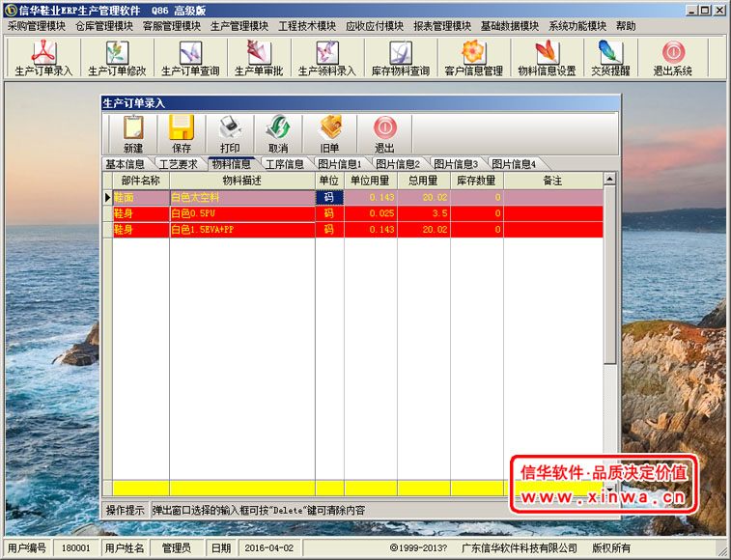Screen dimensions: 731x560
Task: Cancel changes with the 取消 icon
Action: [x=278, y=134]
